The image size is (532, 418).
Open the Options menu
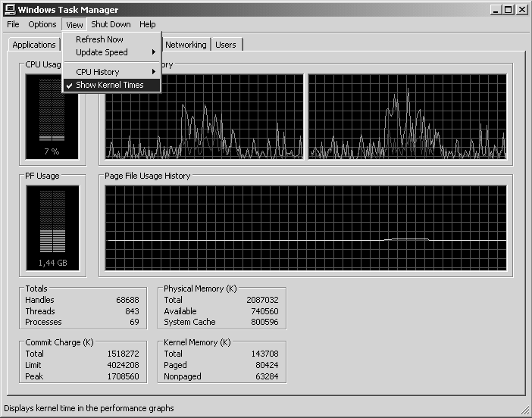(x=42, y=24)
